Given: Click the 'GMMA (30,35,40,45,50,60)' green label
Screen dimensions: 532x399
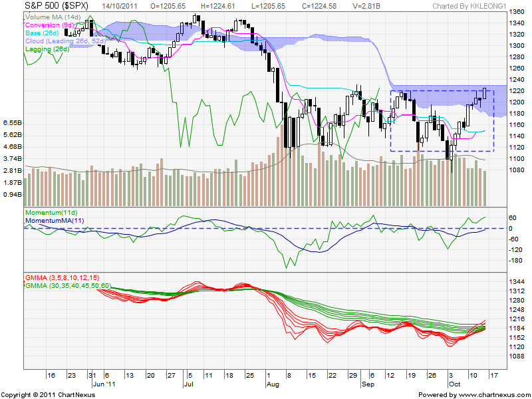Looking at the screenshot, I should point(68,286).
